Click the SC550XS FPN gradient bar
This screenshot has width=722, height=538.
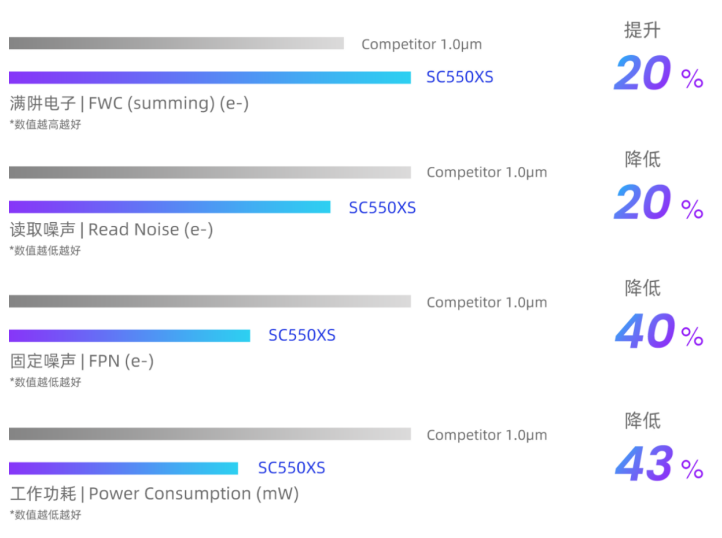tap(129, 336)
